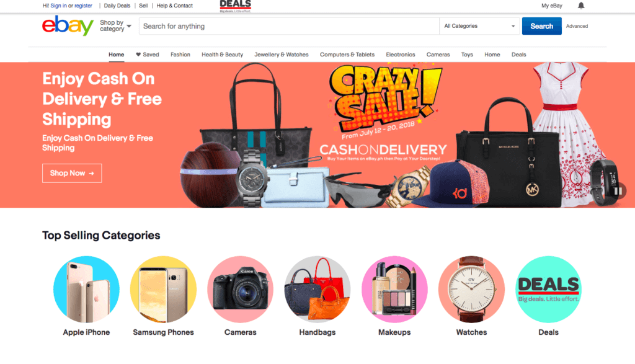Focus the Search for anything field
The width and height of the screenshot is (635, 364).
pos(289,26)
